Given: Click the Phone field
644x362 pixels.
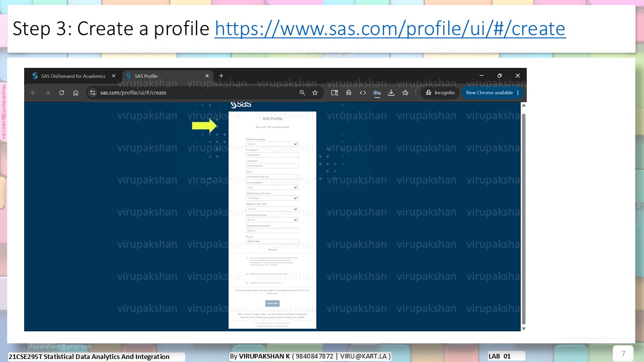Looking at the screenshot, I should click(x=272, y=241).
